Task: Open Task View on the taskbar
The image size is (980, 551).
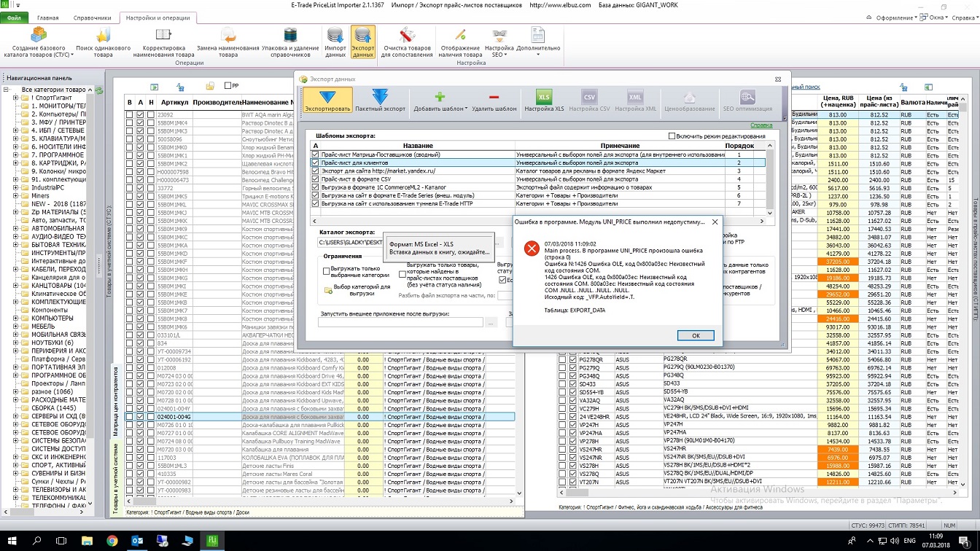Action: pyautogui.click(x=62, y=540)
